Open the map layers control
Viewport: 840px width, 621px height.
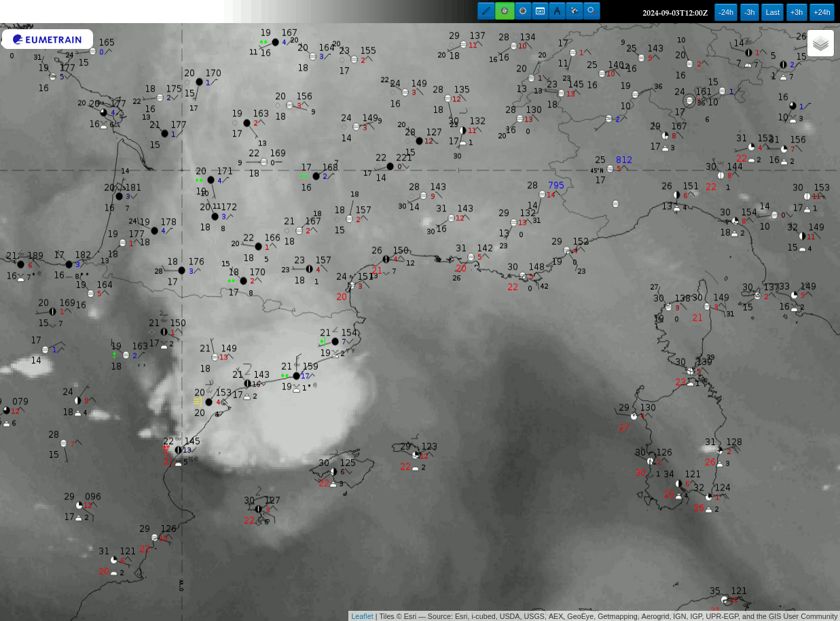(820, 43)
